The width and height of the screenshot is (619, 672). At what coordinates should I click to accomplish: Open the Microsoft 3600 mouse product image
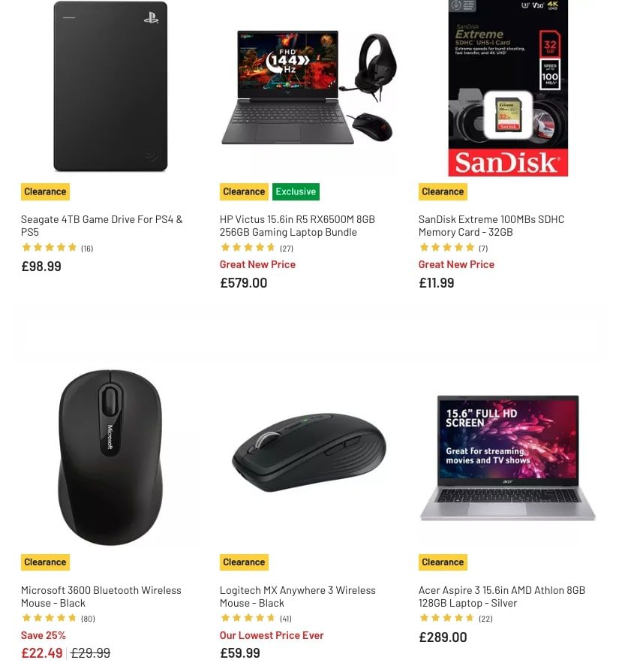pos(110,457)
